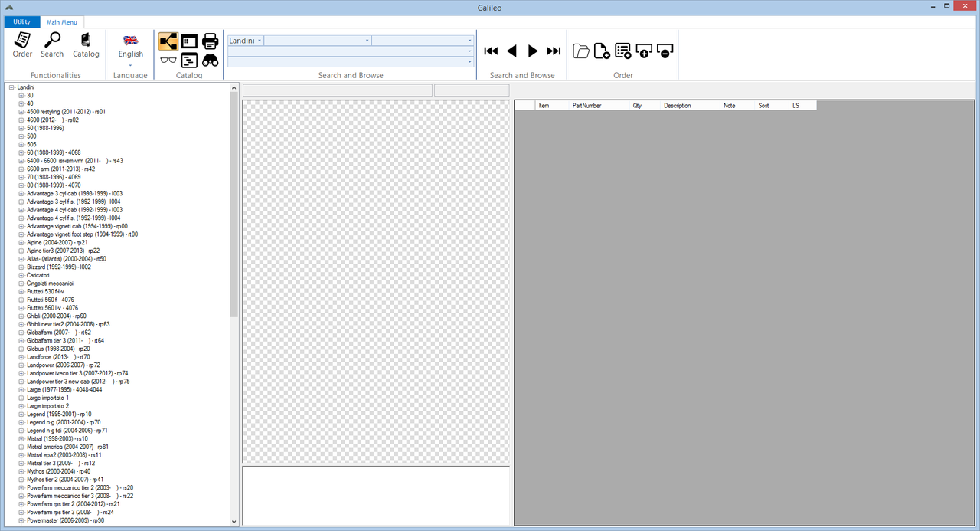
Task: Click the remove row minus order icon
Action: pyautogui.click(x=665, y=51)
